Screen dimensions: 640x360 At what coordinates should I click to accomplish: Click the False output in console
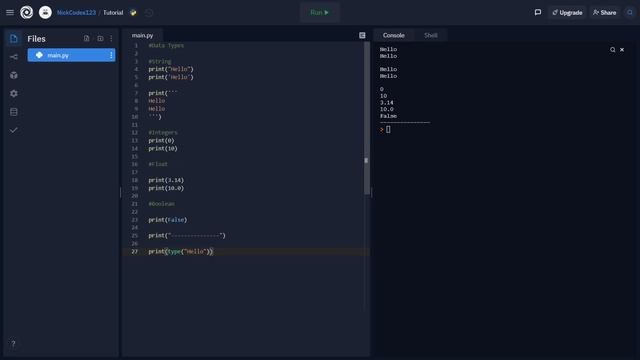388,116
